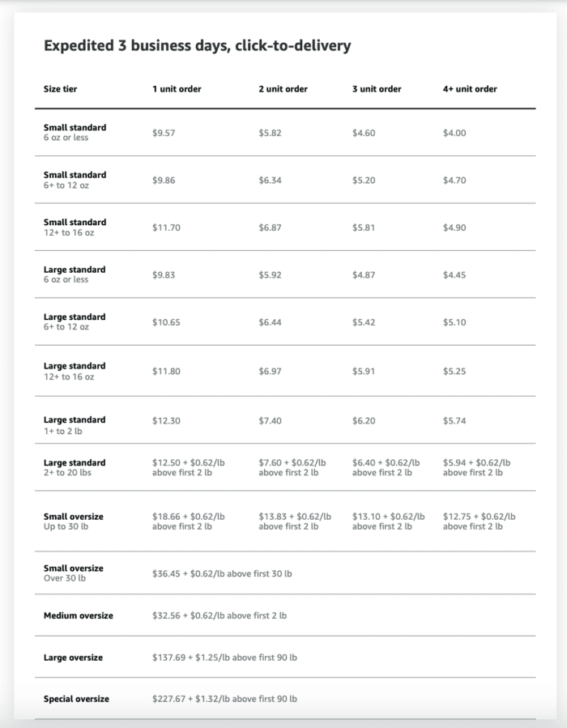The height and width of the screenshot is (728, 567).
Task: Click the $7.40 price cell
Action: tap(270, 421)
